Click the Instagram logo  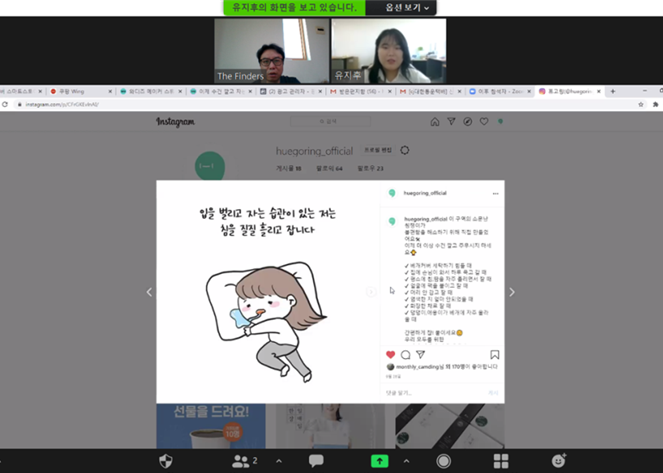pos(175,122)
